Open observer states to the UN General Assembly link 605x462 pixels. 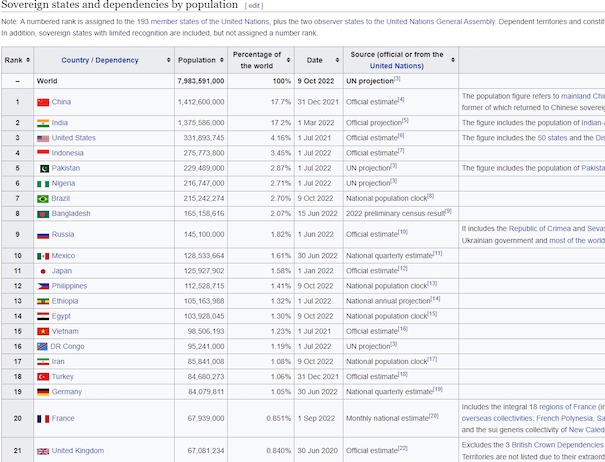404,22
